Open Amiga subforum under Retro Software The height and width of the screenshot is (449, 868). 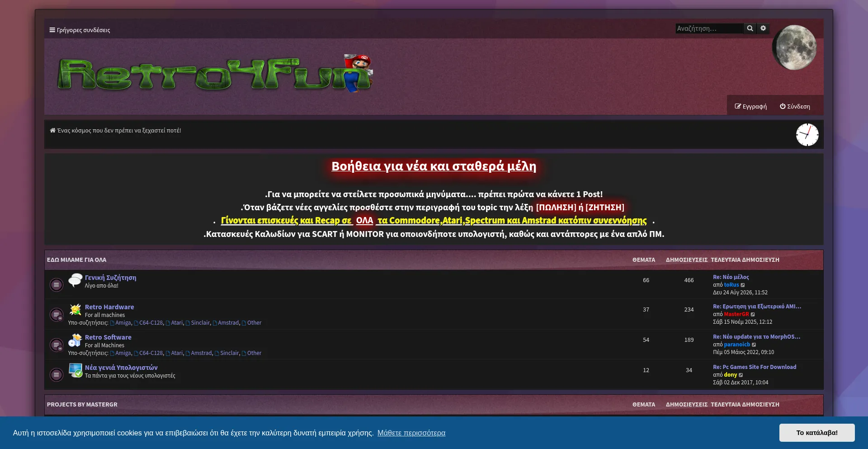(121, 353)
